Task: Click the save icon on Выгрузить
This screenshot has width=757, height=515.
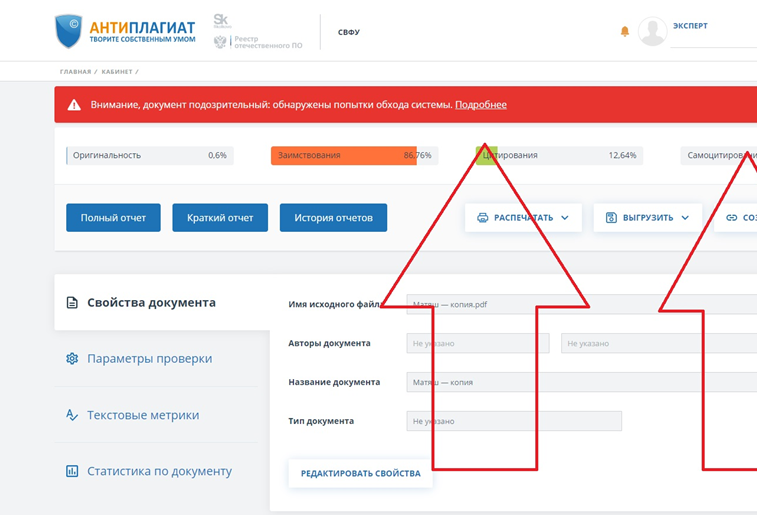Action: click(611, 218)
